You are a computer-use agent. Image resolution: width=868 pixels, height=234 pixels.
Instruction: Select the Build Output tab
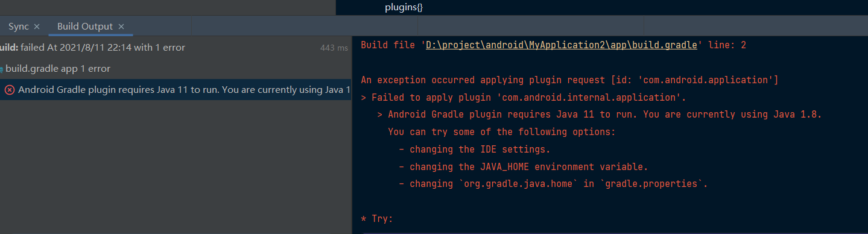click(84, 27)
